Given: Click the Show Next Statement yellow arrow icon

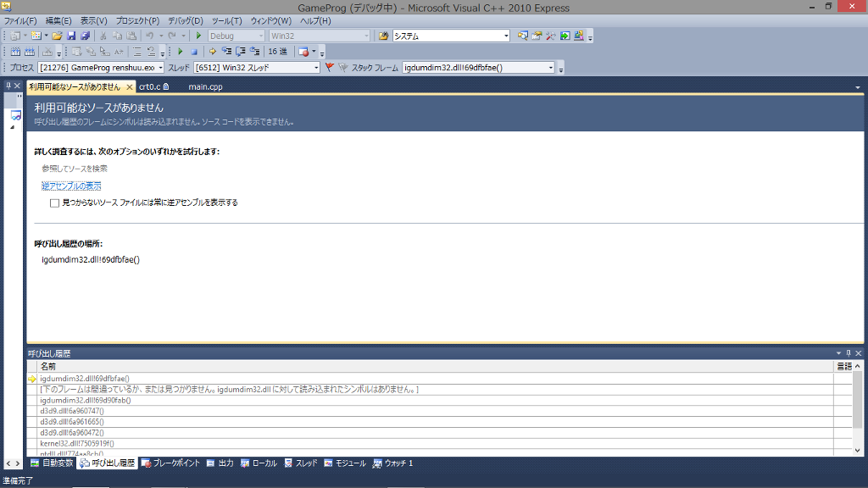Looking at the screenshot, I should (x=213, y=52).
